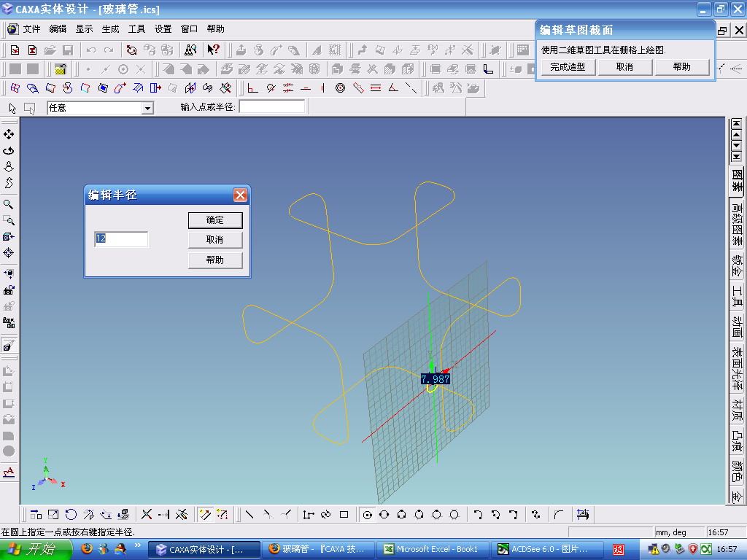Expand the catalog scroll-down arrow
Viewport: 747px width, 560px height.
click(x=737, y=146)
